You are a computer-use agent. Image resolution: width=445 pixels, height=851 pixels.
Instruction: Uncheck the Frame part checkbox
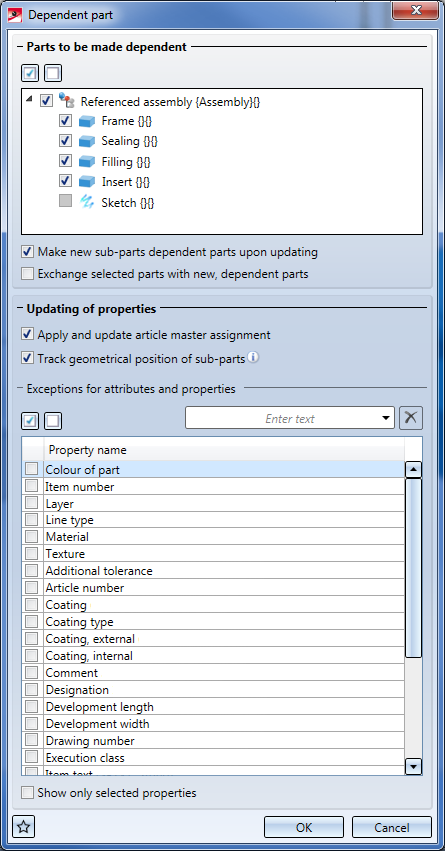coord(65,120)
